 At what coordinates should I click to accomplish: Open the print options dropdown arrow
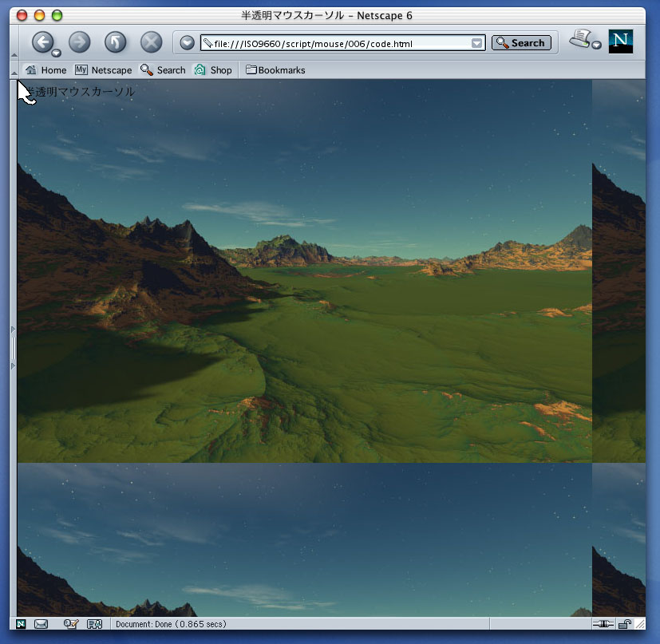tap(596, 45)
